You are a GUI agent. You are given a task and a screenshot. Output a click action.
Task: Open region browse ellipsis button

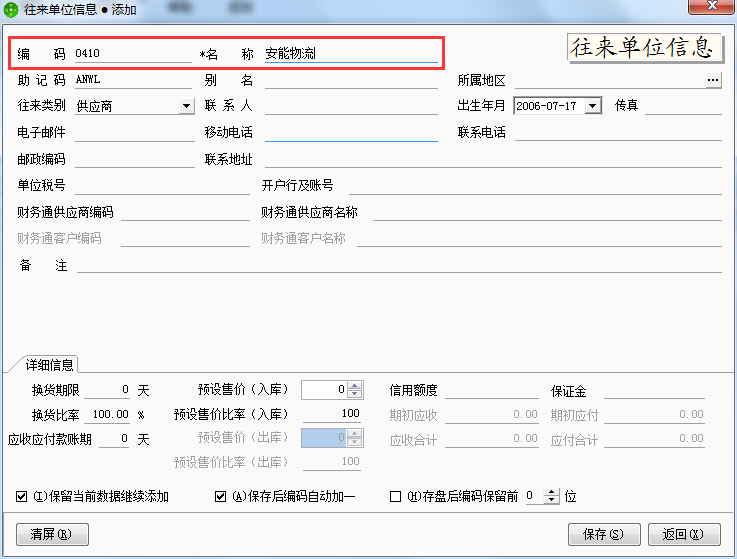[713, 80]
